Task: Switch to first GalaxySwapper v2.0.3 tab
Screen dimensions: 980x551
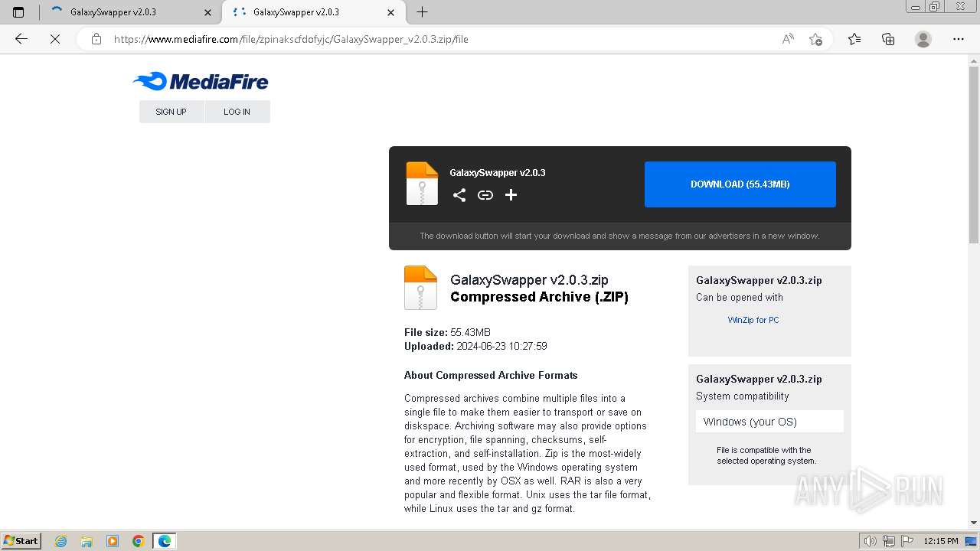Action: pos(130,12)
